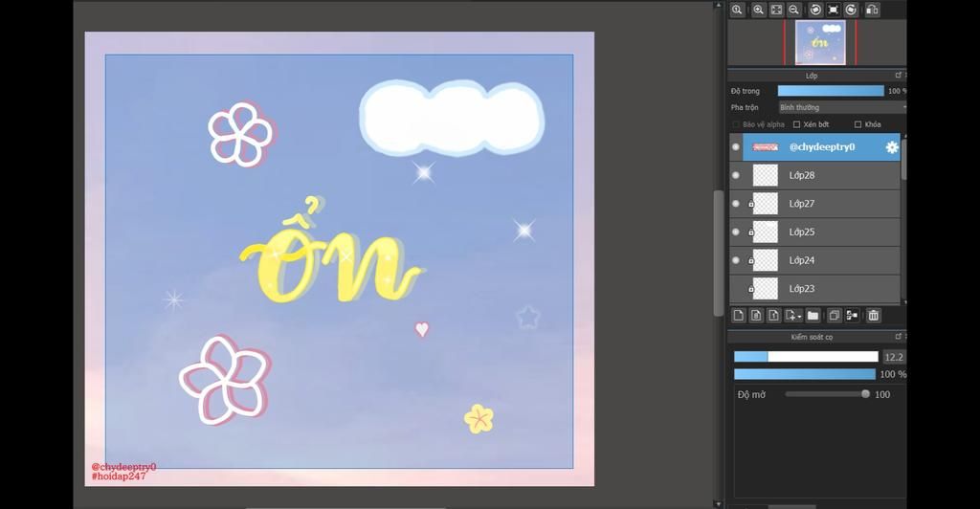Screen dimensions: 980x509
Task: Add a new blank layer
Action: [738, 316]
